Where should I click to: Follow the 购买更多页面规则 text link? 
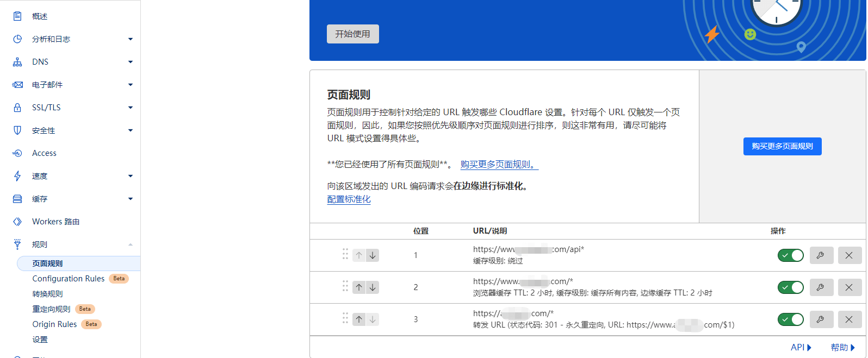click(499, 164)
